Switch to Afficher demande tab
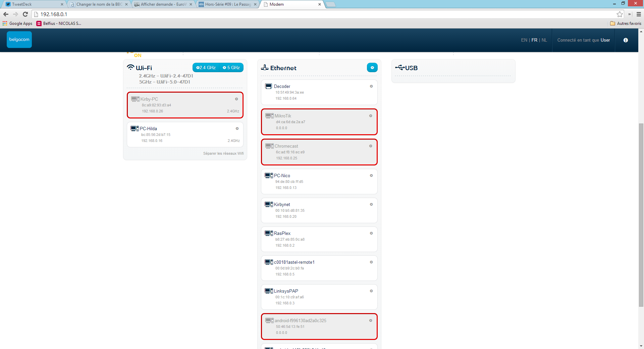The height and width of the screenshot is (349, 644). coord(163,4)
